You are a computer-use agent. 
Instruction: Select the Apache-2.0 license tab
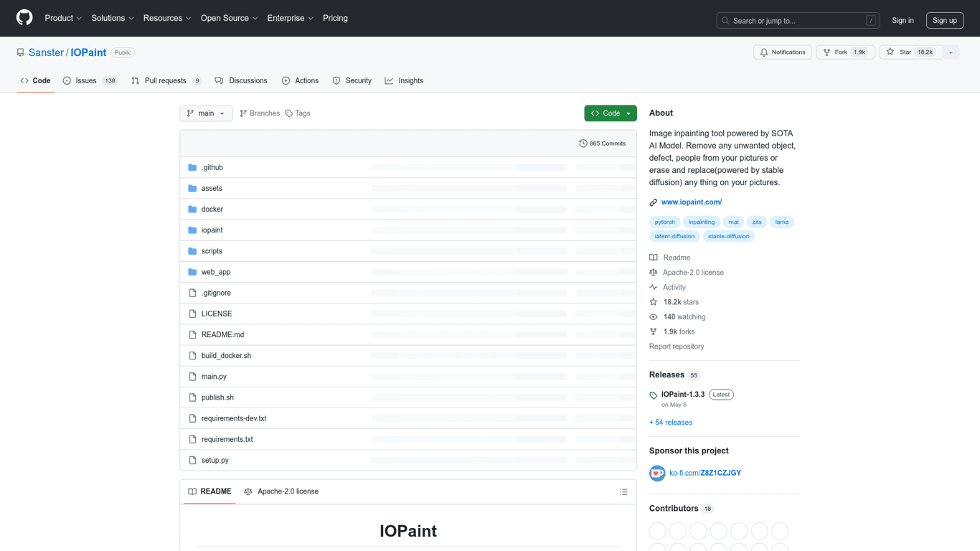point(281,491)
